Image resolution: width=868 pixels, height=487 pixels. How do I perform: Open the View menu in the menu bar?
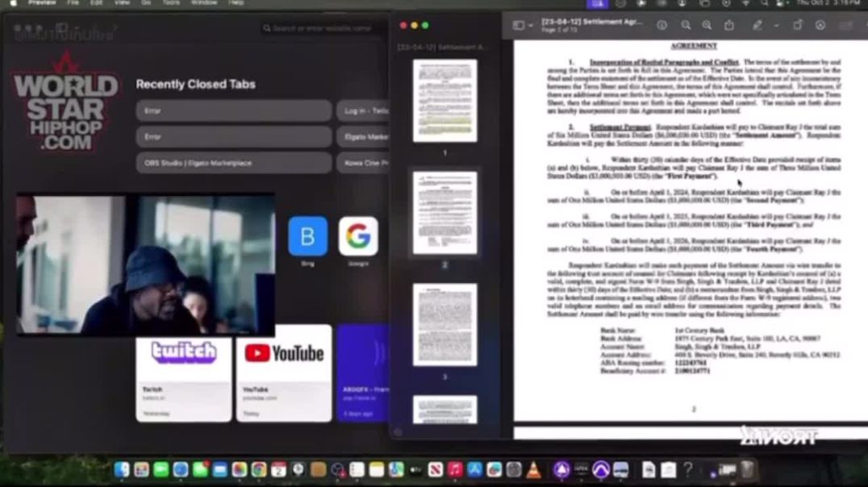(x=122, y=3)
